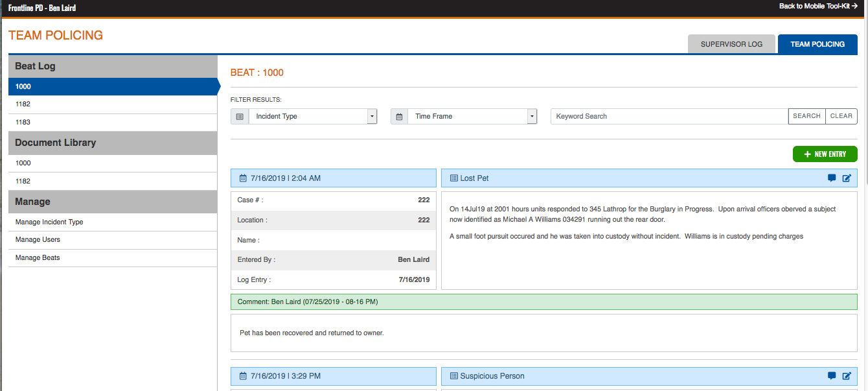The width and height of the screenshot is (868, 391).
Task: Click list icon next to Lost Pet title
Action: click(x=453, y=178)
